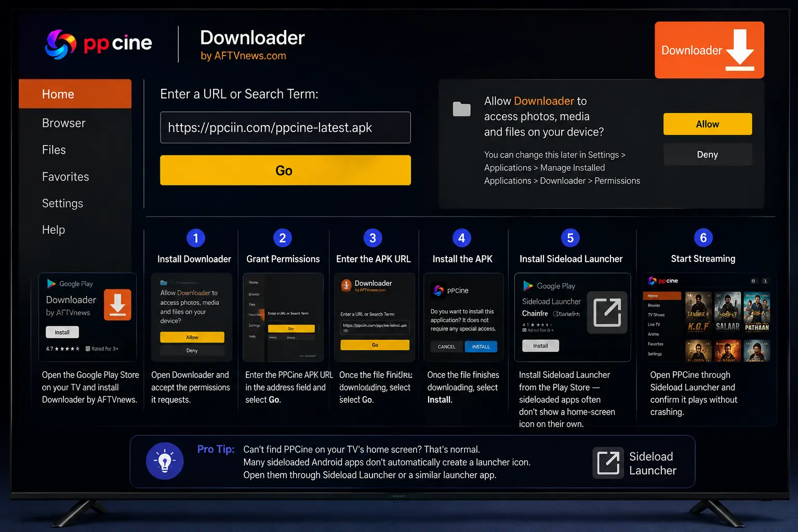Click the 'Enter the APK URL' step heading
Screen dimensions: 798x532
pyautogui.click(x=374, y=259)
